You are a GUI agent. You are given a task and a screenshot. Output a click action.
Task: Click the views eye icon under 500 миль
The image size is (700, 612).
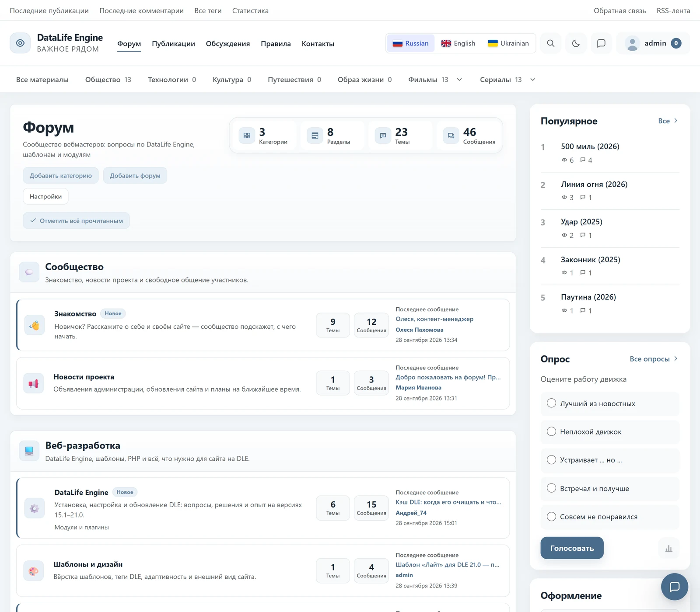(x=564, y=160)
